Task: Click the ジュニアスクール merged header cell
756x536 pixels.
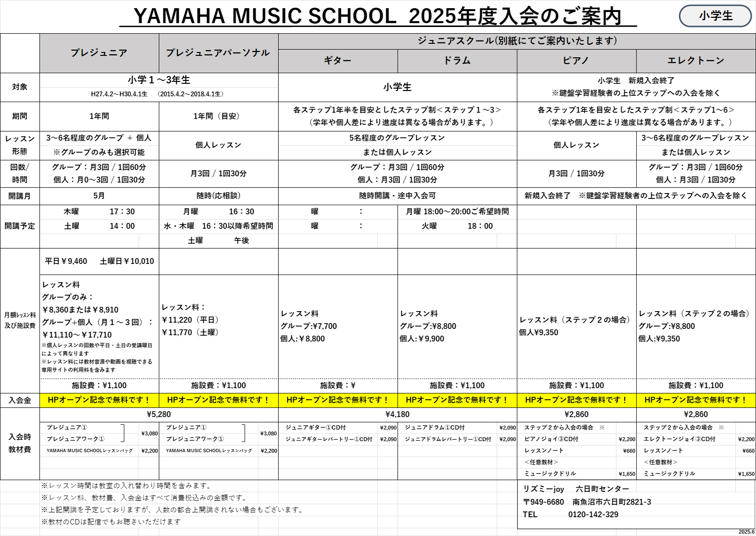Action: (x=517, y=41)
